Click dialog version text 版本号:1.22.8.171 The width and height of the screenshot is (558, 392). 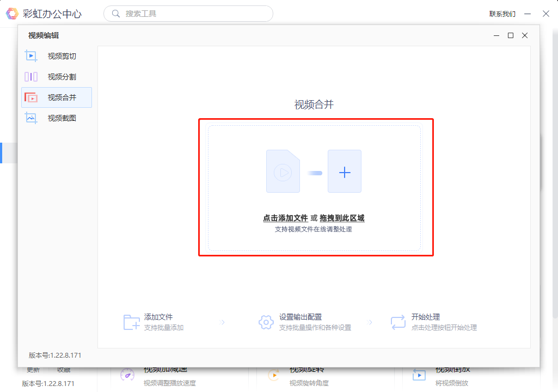55,356
